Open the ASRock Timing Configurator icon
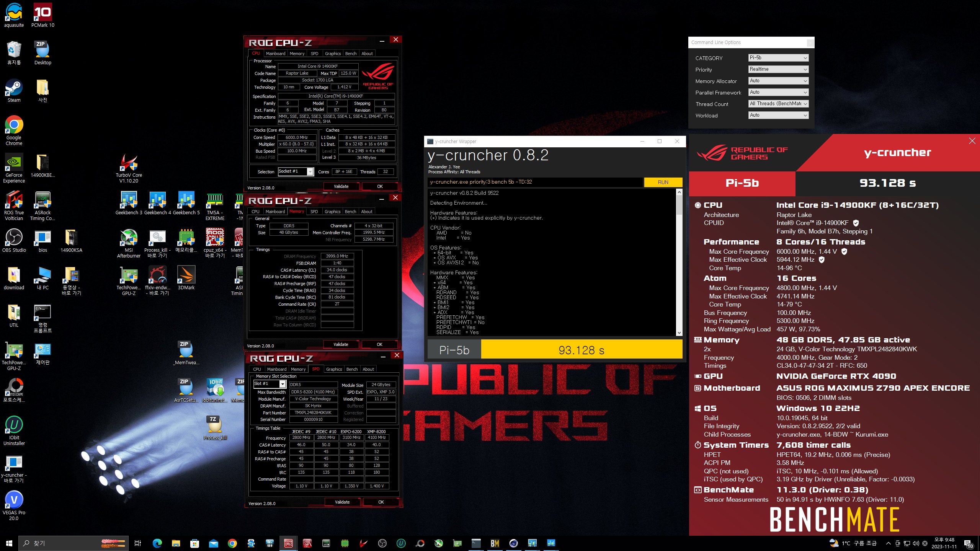This screenshot has height=551, width=980. point(42,205)
